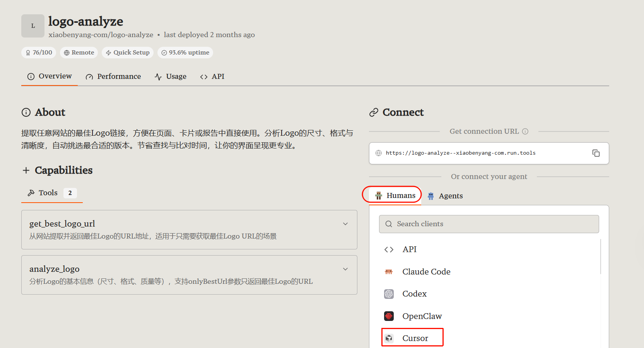
Task: Expand the analyze_logo tool chevron
Action: pos(345,269)
